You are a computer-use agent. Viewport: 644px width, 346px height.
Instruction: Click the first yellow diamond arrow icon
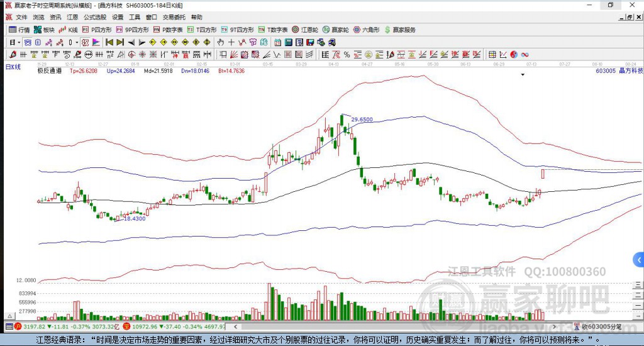(152, 42)
